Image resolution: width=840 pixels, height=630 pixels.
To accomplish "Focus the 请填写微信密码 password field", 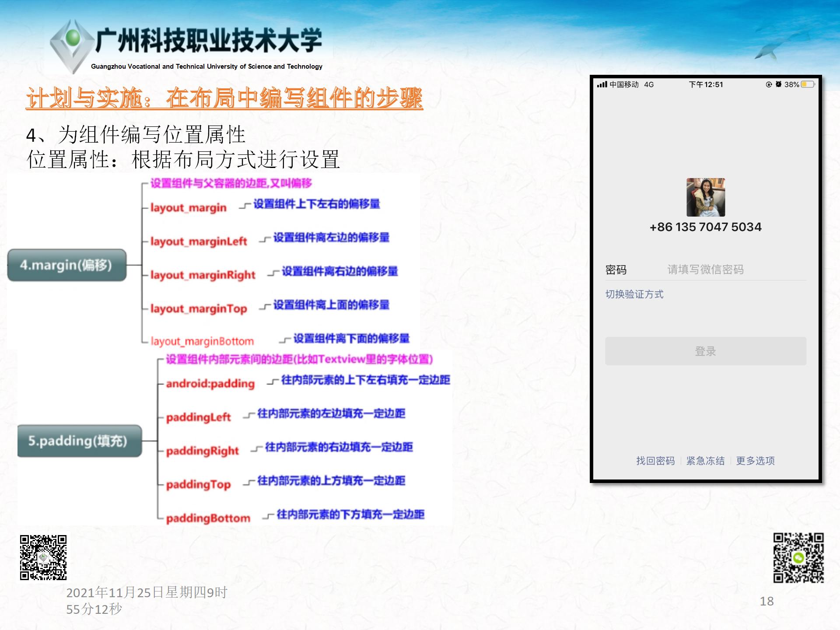I will pos(705,269).
